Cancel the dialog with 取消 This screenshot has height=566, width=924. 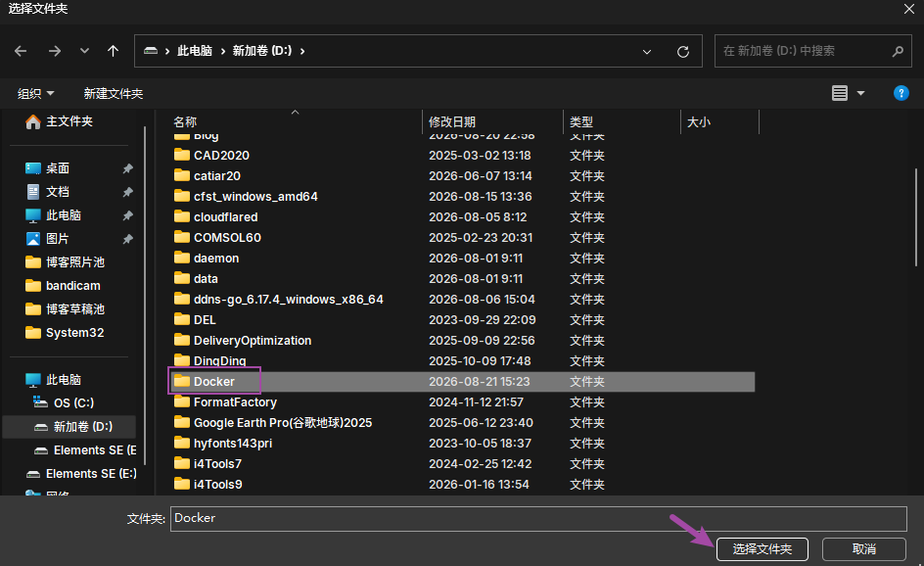(864, 549)
